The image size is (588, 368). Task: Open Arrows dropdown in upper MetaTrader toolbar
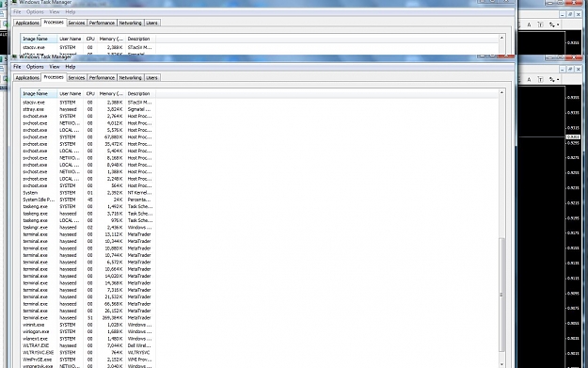pyautogui.click(x=554, y=24)
